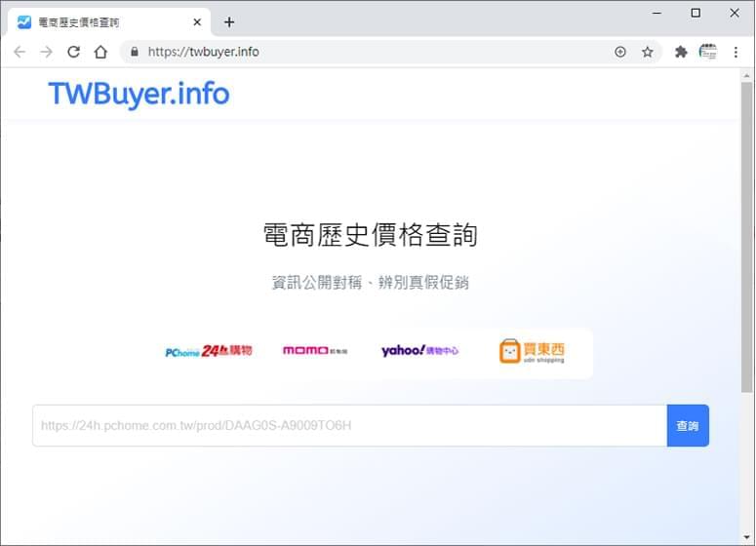Click the 電商歷史價格查詢 heading
Image resolution: width=756 pixels, height=546 pixels.
(x=371, y=235)
